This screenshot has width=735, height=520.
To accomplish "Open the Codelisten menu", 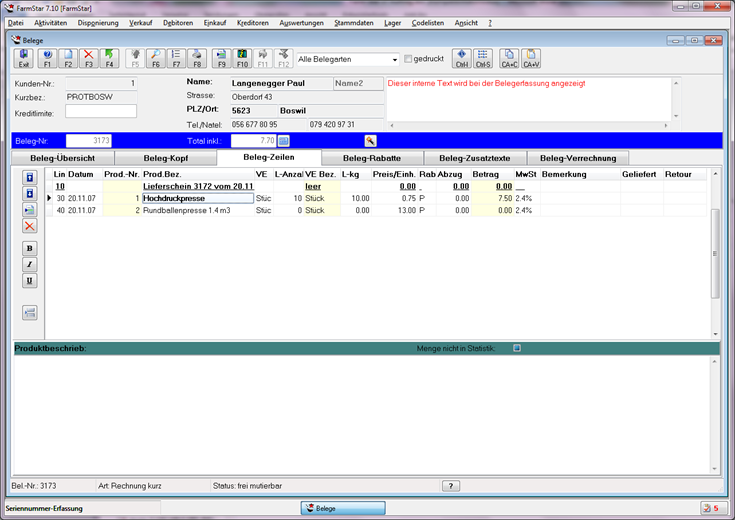I will 428,23.
